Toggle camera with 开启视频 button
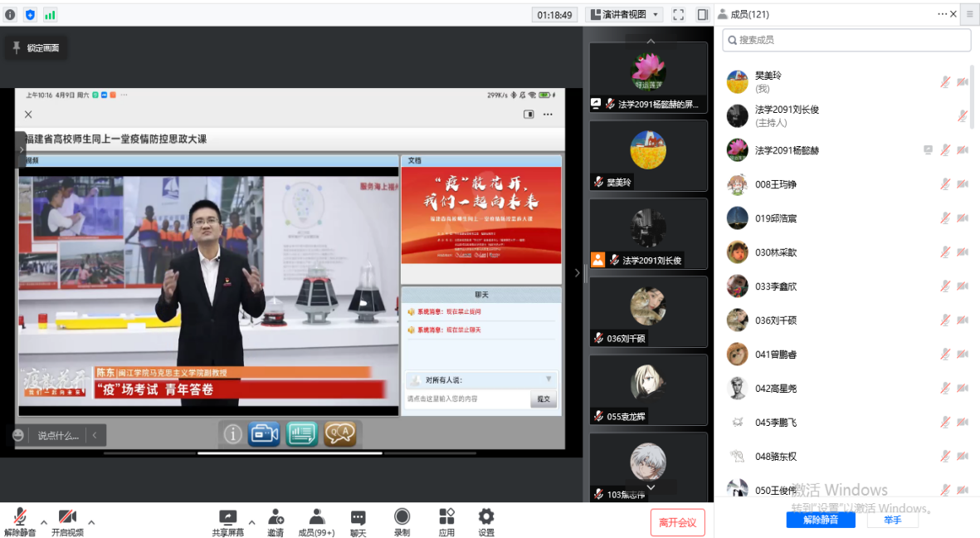The image size is (980, 538). click(67, 517)
